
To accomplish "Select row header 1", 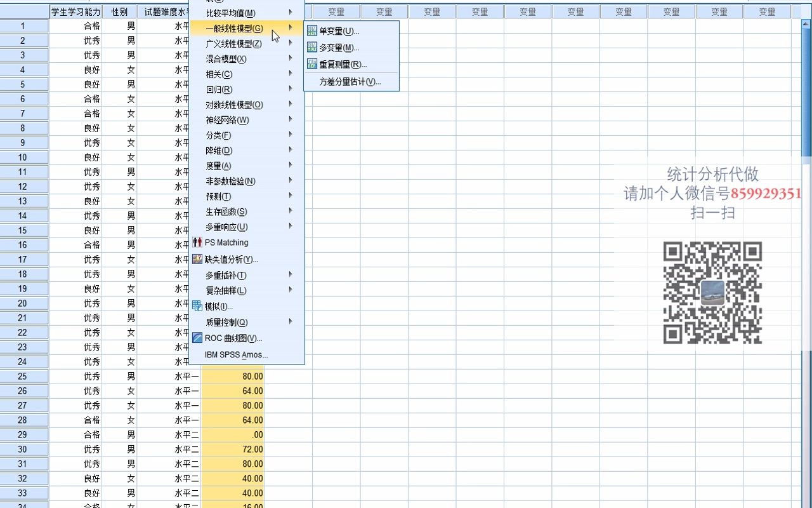I will coord(23,26).
